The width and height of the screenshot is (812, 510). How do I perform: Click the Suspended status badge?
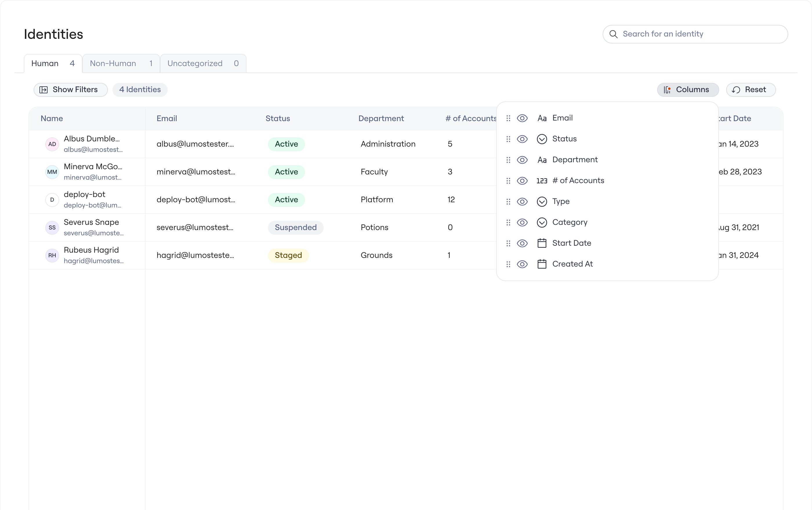(296, 227)
